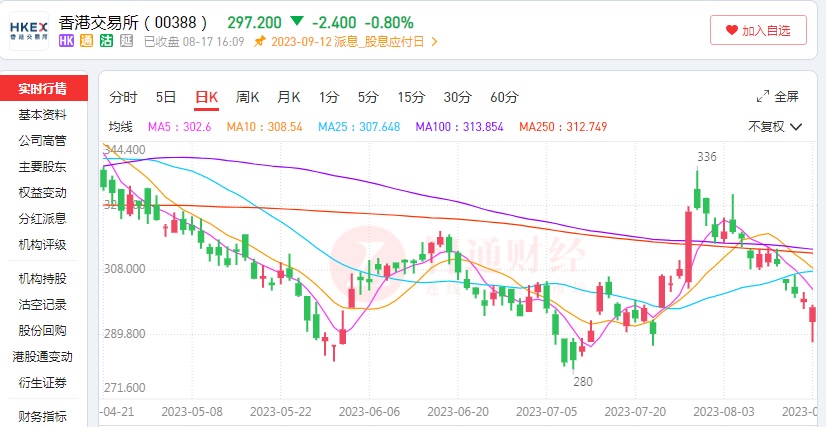
Task: Click the HKEX company logo
Action: (x=29, y=31)
